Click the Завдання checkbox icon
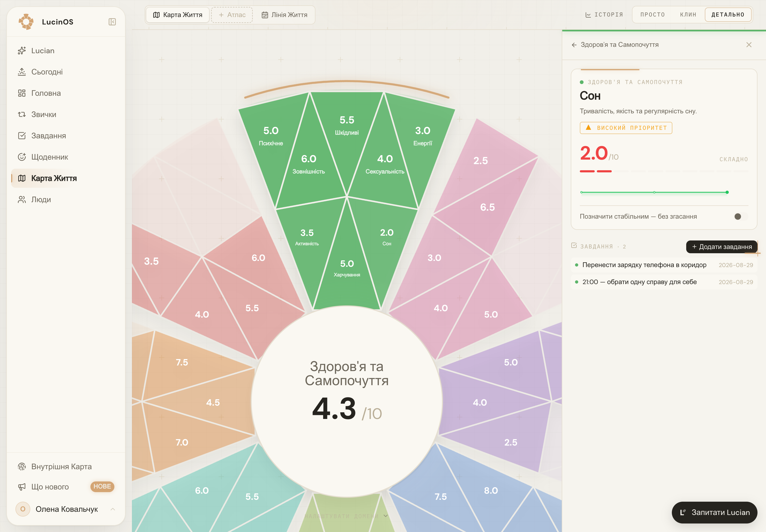 22,136
